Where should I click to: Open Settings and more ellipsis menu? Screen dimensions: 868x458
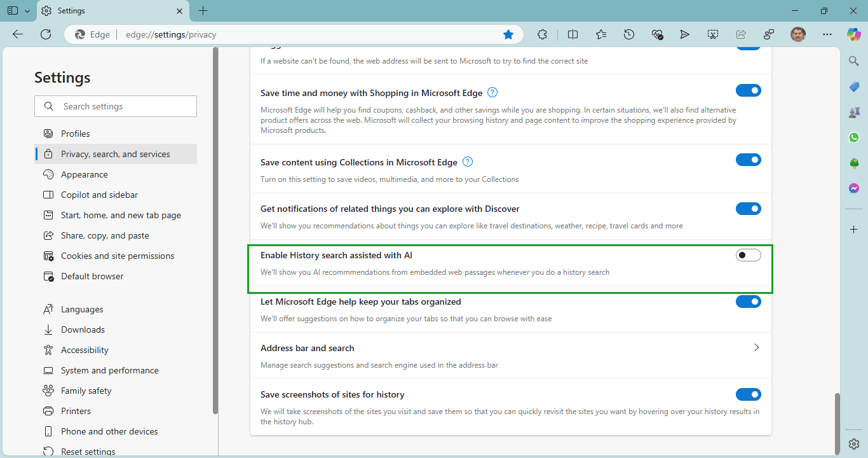[x=827, y=34]
